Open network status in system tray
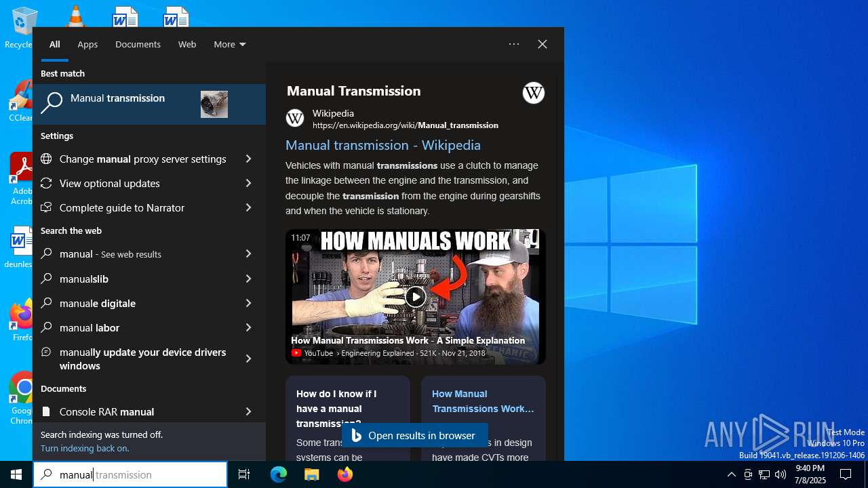 tap(764, 474)
